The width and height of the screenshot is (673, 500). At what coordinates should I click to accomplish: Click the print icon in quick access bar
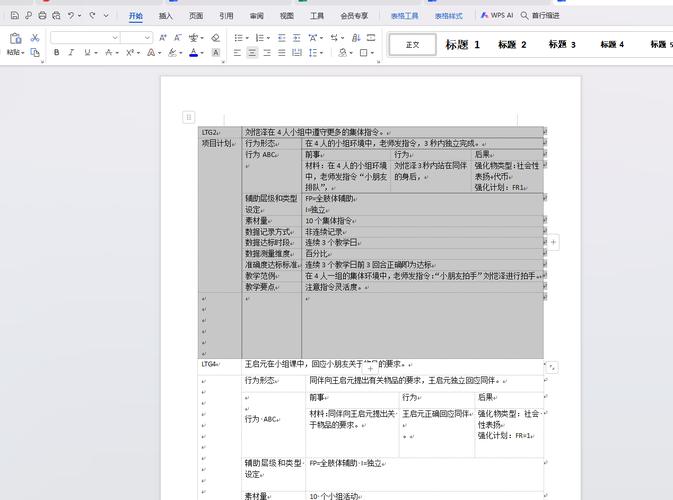(x=42, y=15)
